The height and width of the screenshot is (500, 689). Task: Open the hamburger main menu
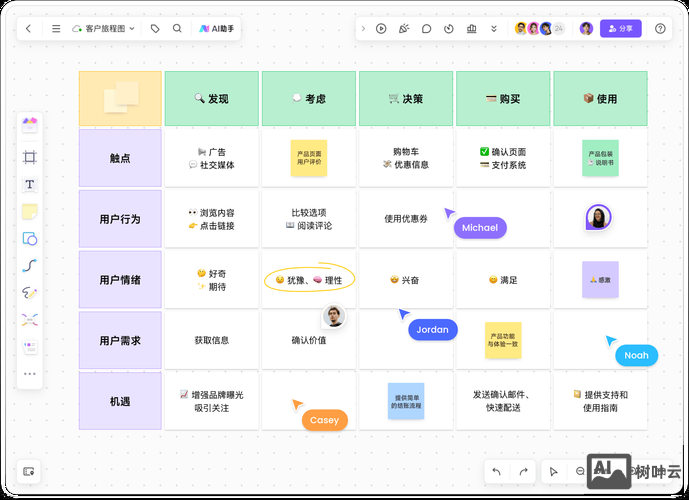pyautogui.click(x=56, y=29)
